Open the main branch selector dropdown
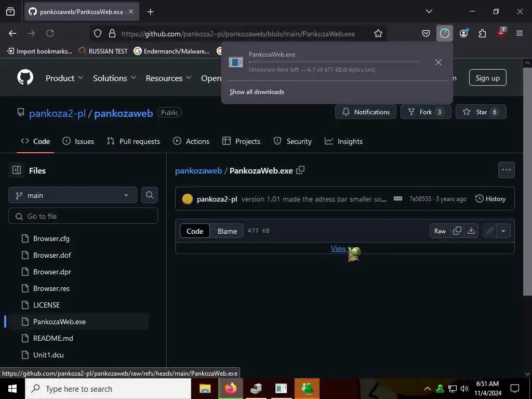This screenshot has height=399, width=532. click(x=73, y=195)
